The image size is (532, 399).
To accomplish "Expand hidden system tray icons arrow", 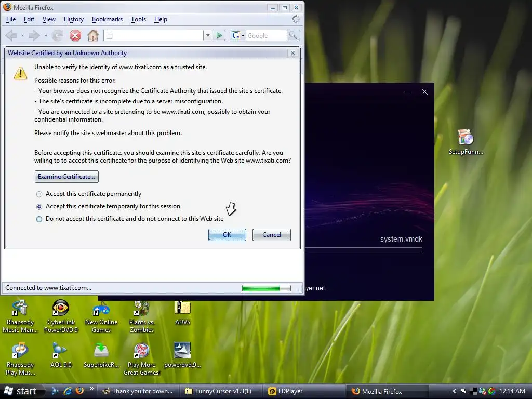I will click(x=454, y=391).
